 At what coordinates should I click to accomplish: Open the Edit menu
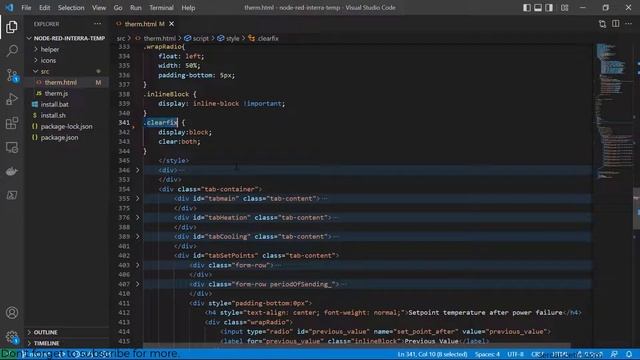[x=44, y=7]
